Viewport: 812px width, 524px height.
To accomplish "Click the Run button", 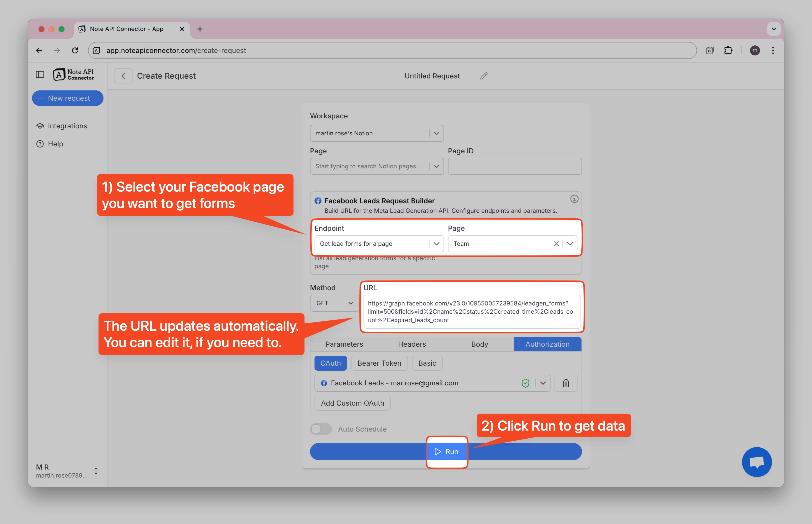I will pyautogui.click(x=446, y=452).
